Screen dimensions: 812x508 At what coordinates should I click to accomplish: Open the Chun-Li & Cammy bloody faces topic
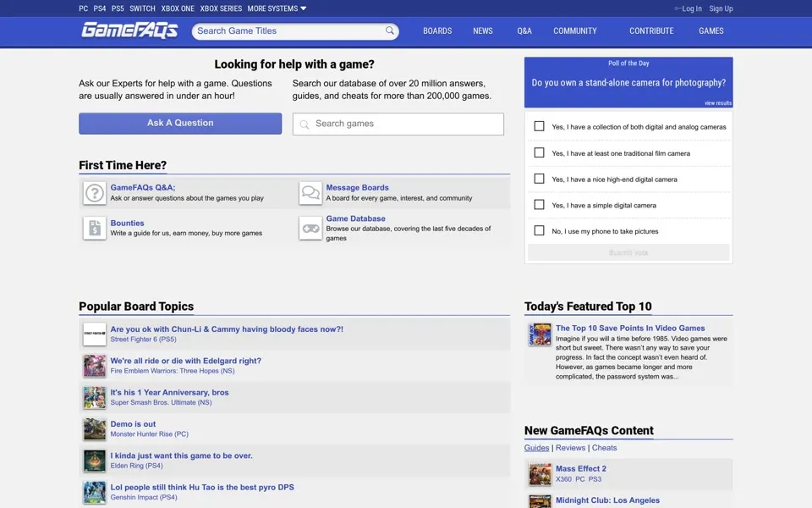227,329
